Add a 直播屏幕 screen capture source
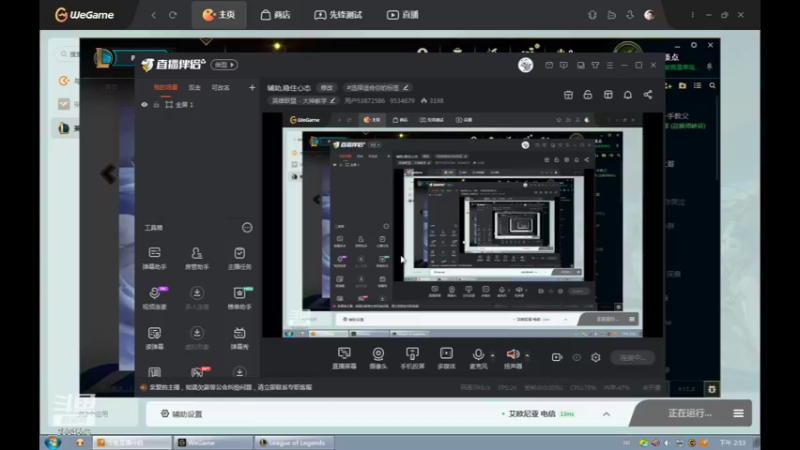Viewport: 800px width, 450px height. [x=344, y=358]
